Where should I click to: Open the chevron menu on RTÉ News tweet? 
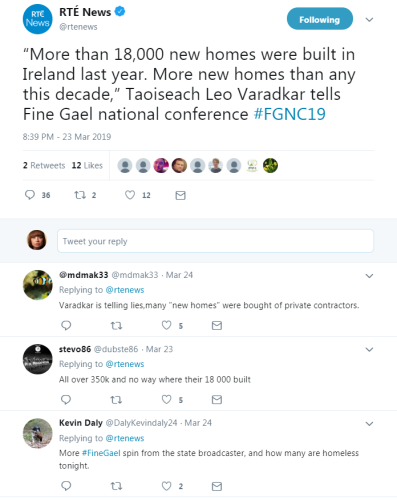click(369, 20)
